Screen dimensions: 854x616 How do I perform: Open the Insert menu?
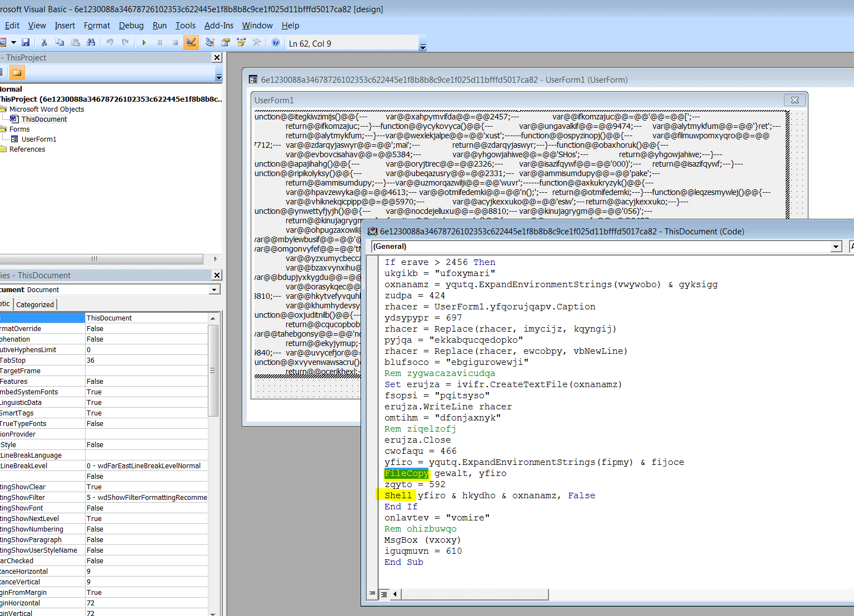(64, 25)
